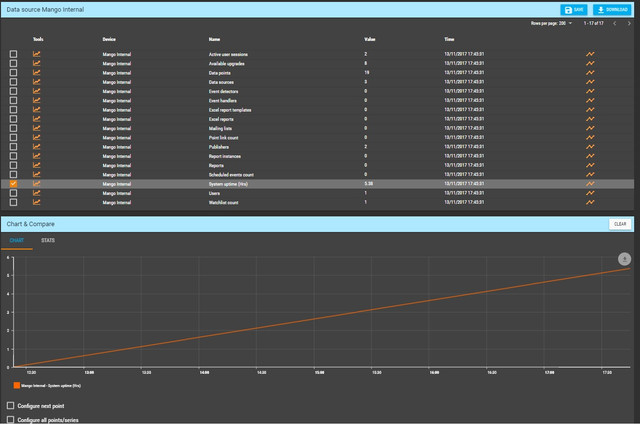Click trend line icon for Data points
The height and width of the screenshot is (424, 640).
590,73
